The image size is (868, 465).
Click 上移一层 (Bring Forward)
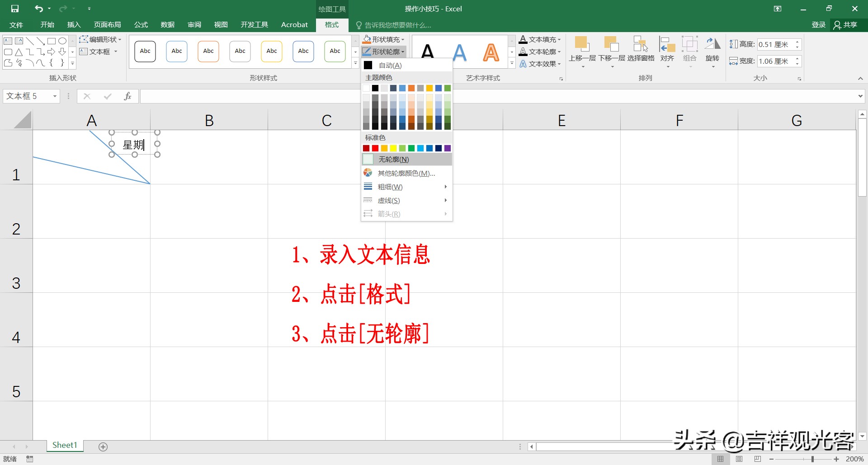[582, 47]
